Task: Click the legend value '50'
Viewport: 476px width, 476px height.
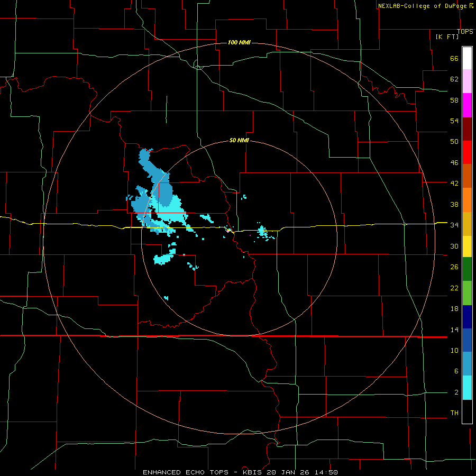Action: (454, 141)
